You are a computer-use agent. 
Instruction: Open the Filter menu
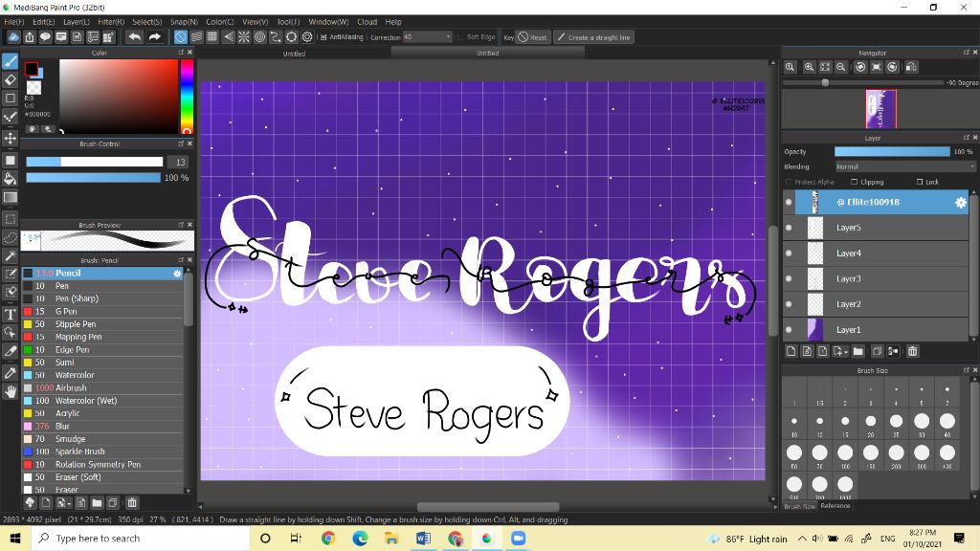[111, 22]
